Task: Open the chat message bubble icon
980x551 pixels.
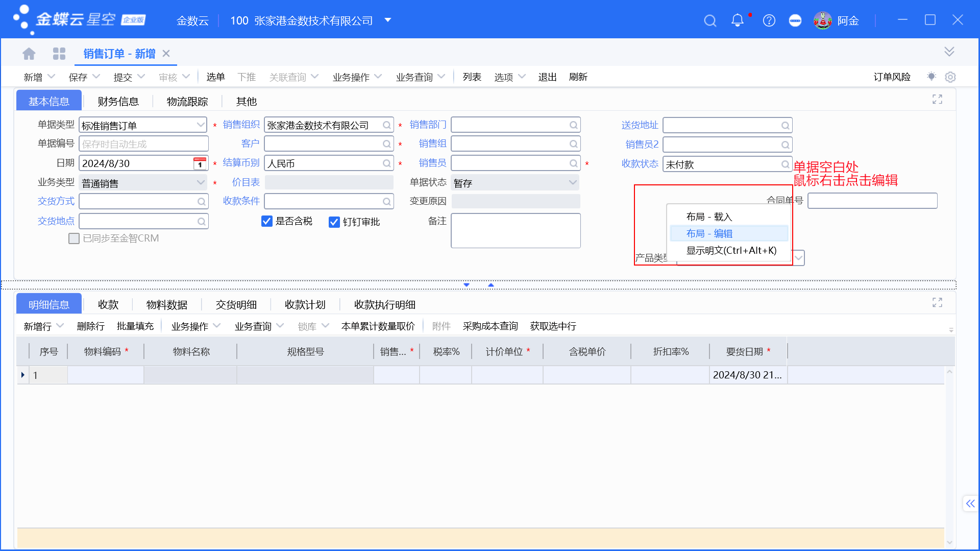Action: (x=795, y=20)
